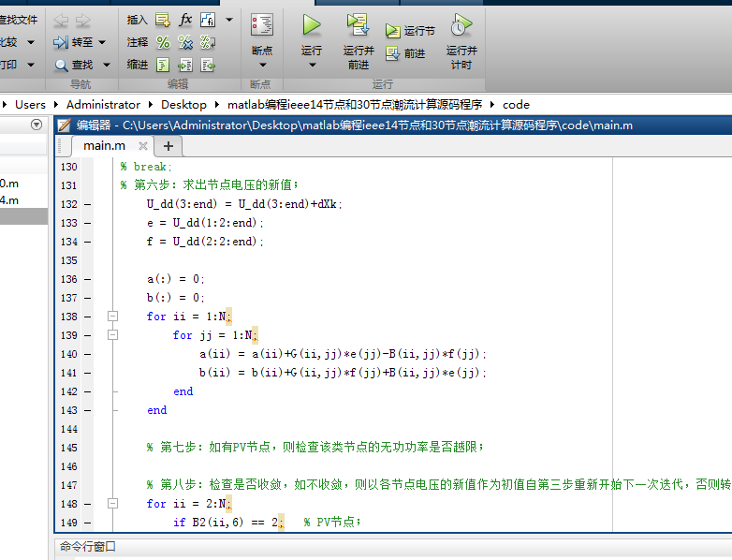Screen dimensions: 732x560
Task: Click the code breadcrumb folder
Action: (516, 105)
